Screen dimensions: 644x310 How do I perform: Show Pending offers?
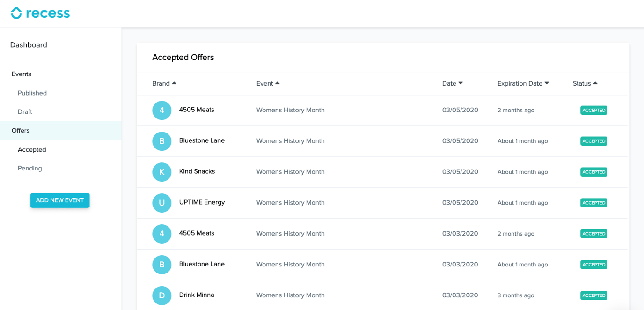pyautogui.click(x=30, y=168)
